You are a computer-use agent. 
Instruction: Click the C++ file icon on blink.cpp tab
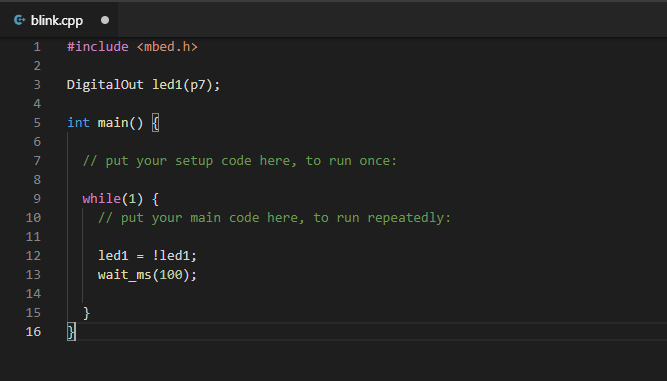point(20,20)
